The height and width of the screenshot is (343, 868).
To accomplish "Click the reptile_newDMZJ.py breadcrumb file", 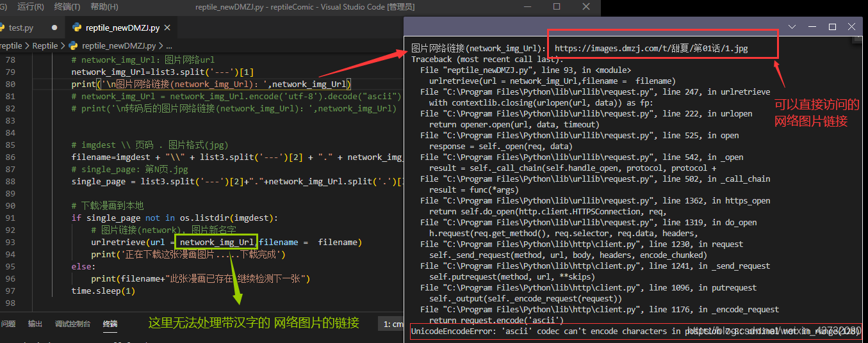I will 119,46.
